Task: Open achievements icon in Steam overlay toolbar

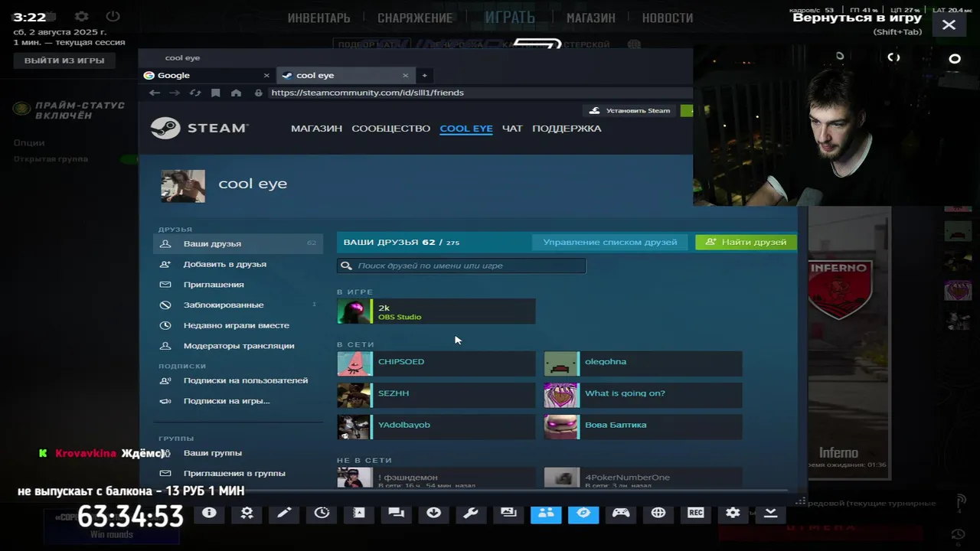Action: click(247, 513)
